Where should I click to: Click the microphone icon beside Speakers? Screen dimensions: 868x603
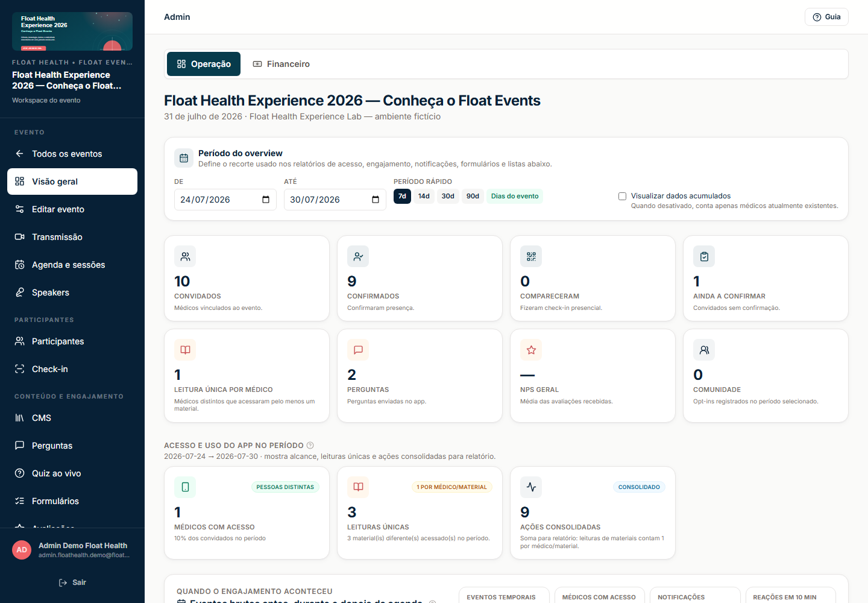[20, 292]
